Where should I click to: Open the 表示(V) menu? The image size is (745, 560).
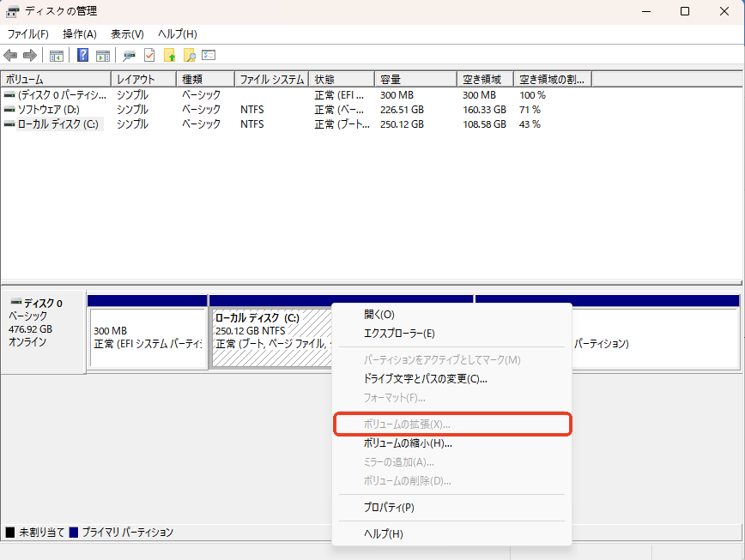coord(127,34)
